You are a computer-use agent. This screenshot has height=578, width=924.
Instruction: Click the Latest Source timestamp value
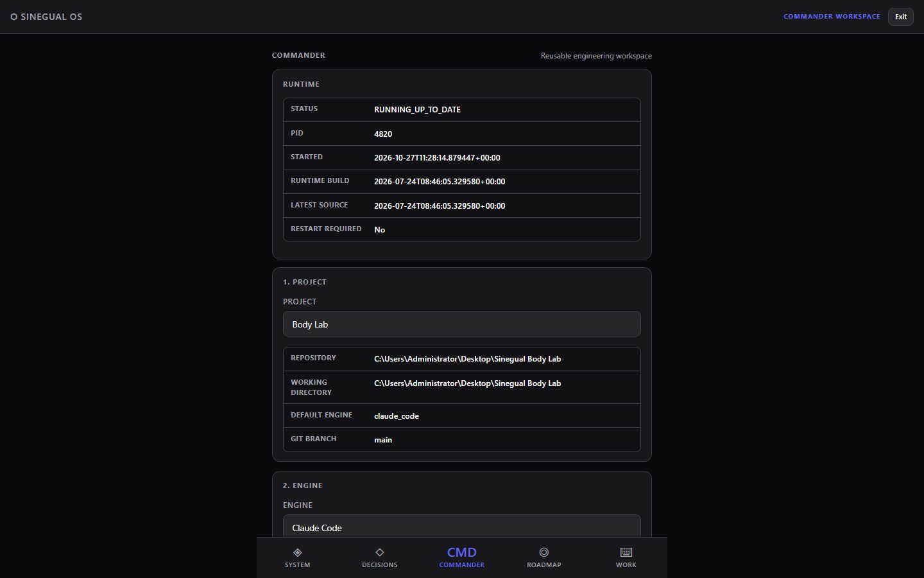(440, 206)
